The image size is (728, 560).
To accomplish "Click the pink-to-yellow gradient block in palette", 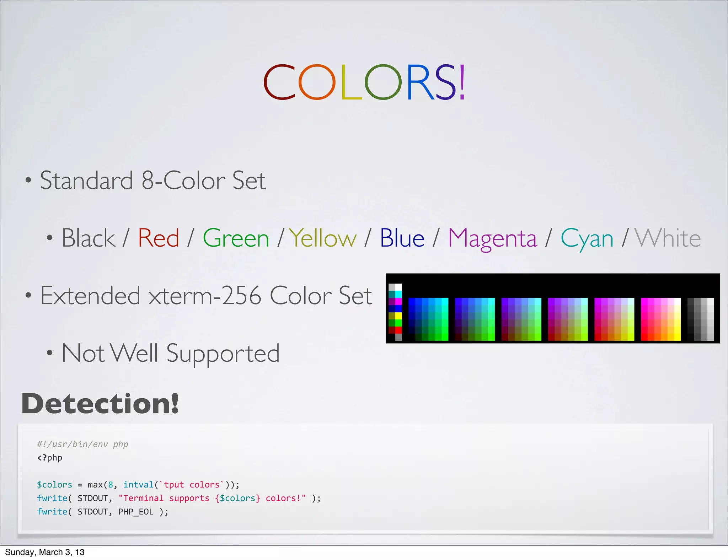I will coord(661,319).
